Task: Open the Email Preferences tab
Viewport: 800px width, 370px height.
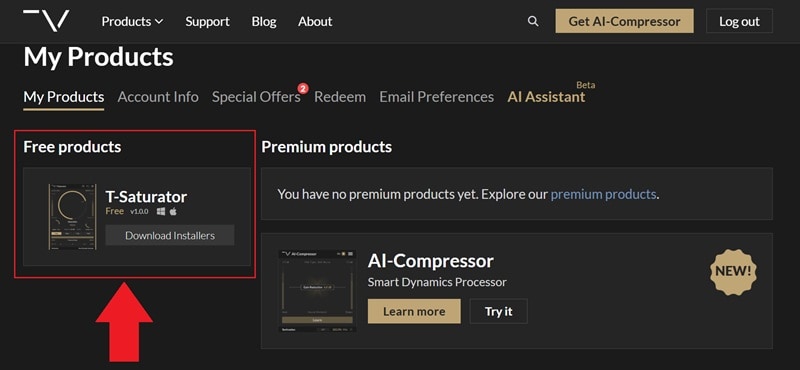Action: coord(437,97)
